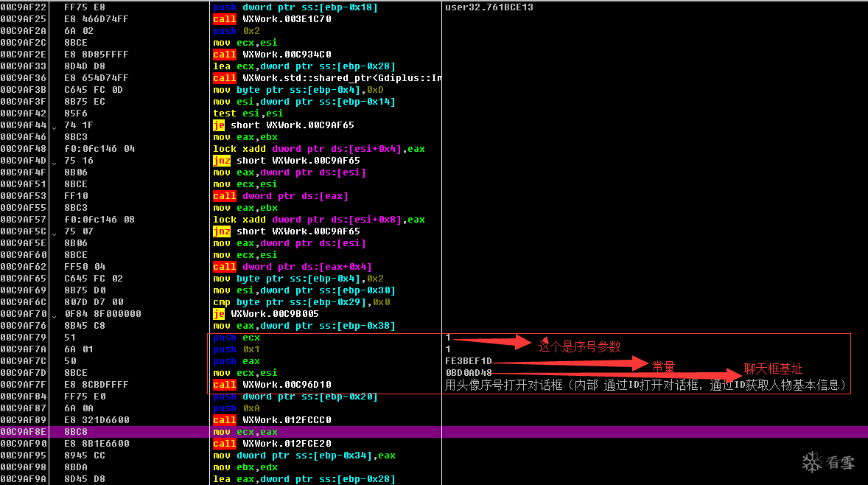Select call WXWork.00C96D10 instruction
This screenshot has width=868, height=485.
[x=273, y=385]
